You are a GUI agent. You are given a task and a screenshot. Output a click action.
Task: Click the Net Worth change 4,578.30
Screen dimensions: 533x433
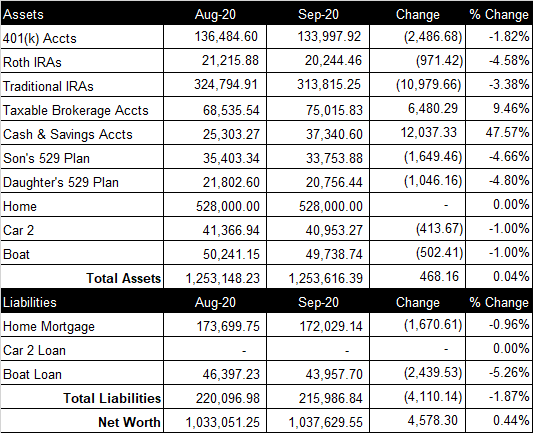pyautogui.click(x=433, y=420)
